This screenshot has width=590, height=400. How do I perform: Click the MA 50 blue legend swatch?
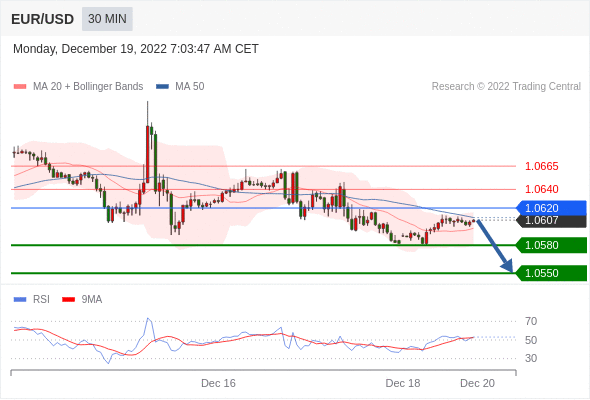pyautogui.click(x=162, y=87)
